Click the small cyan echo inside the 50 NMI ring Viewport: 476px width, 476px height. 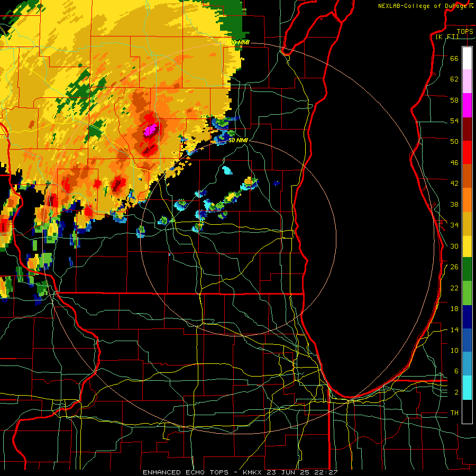click(x=227, y=170)
